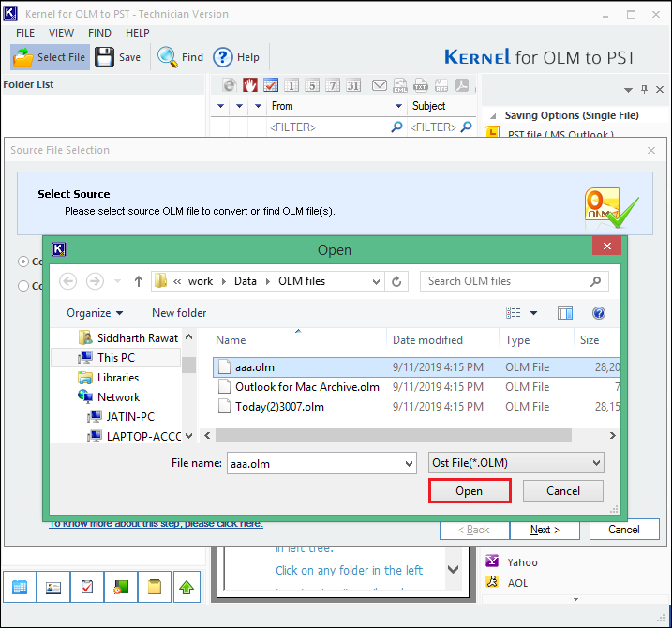Open the VIEW menu

61,33
